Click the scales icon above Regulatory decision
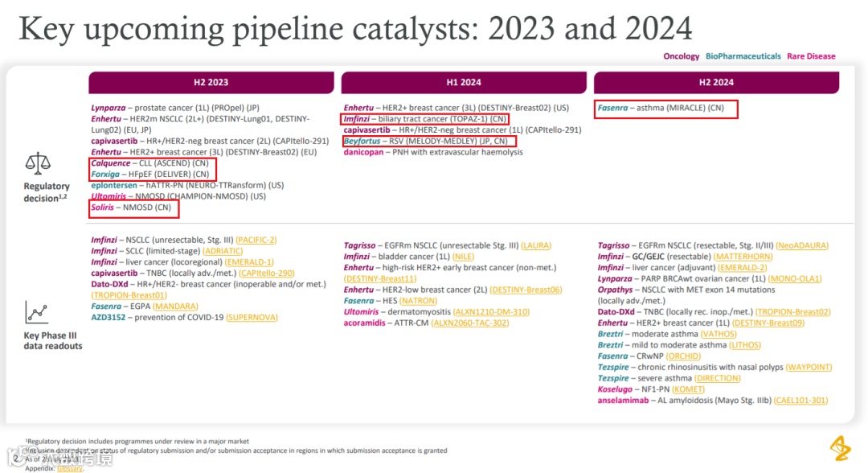Image resolution: width=868 pixels, height=473 pixels. point(38,162)
